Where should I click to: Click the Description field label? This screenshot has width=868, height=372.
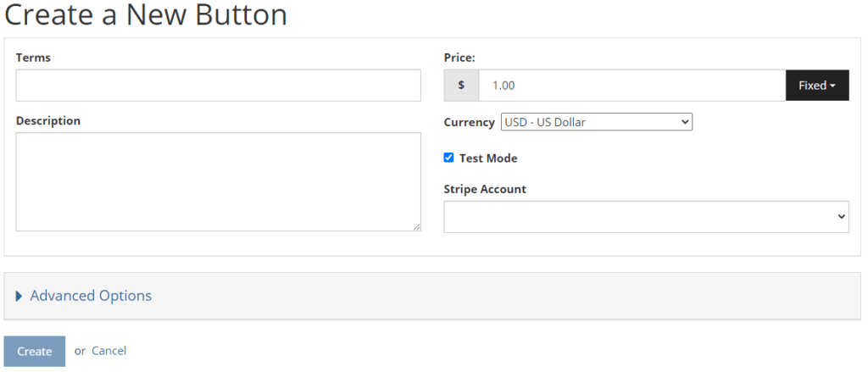pos(48,120)
